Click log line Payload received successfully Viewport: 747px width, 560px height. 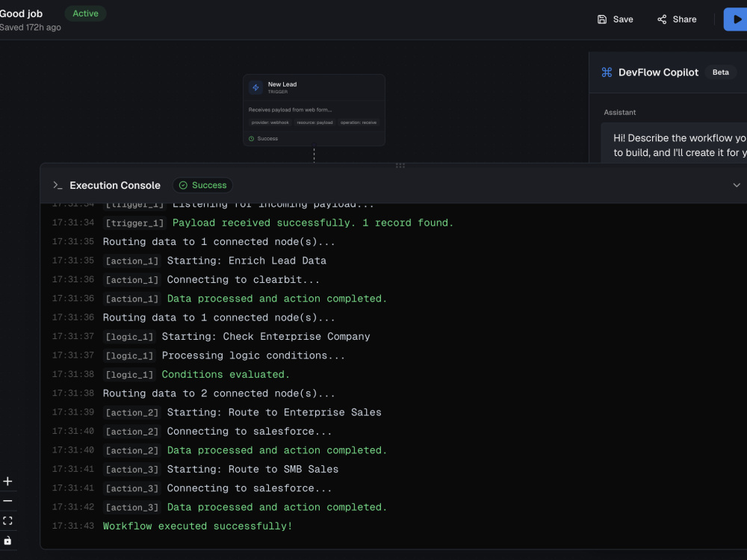312,223
